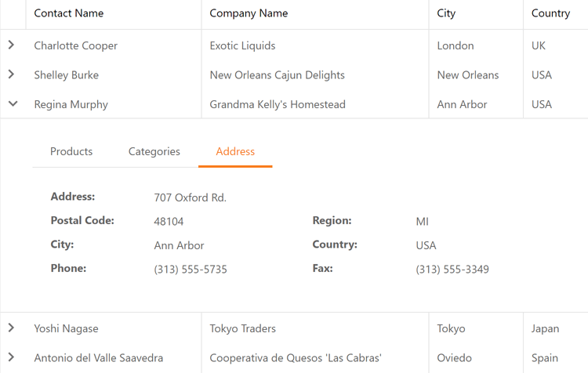
Task: Select the Cooperativa de Quesos cell
Action: pyautogui.click(x=296, y=358)
